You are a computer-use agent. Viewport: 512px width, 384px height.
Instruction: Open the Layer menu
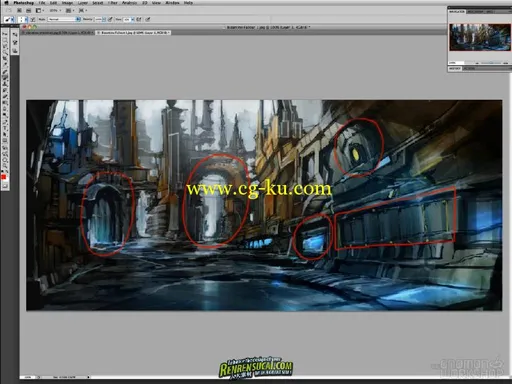point(83,3)
